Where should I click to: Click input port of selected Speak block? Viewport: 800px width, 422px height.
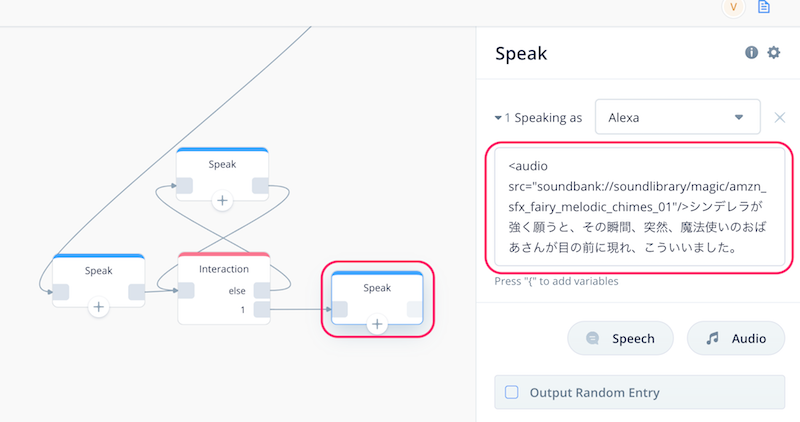(x=339, y=309)
